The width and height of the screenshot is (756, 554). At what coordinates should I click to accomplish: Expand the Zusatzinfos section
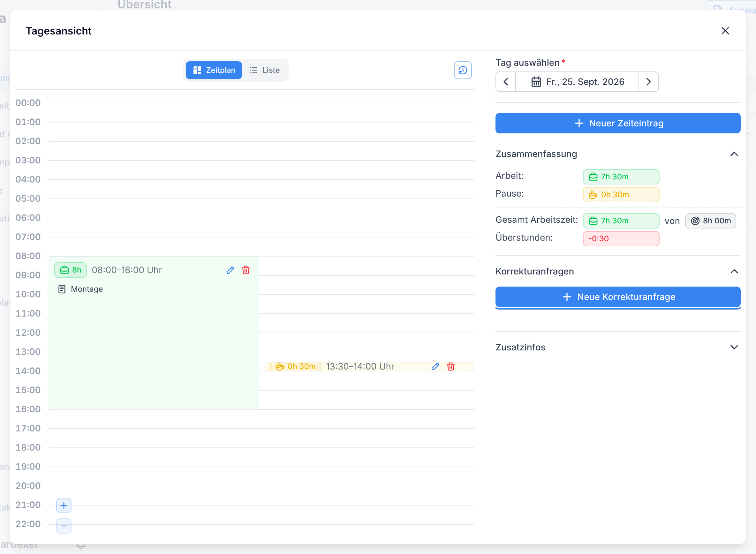point(734,347)
